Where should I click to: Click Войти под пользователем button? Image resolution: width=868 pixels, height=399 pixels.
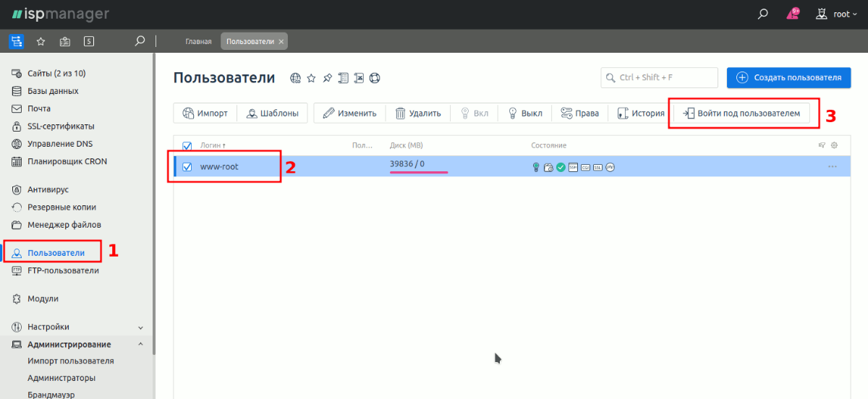[x=741, y=113]
